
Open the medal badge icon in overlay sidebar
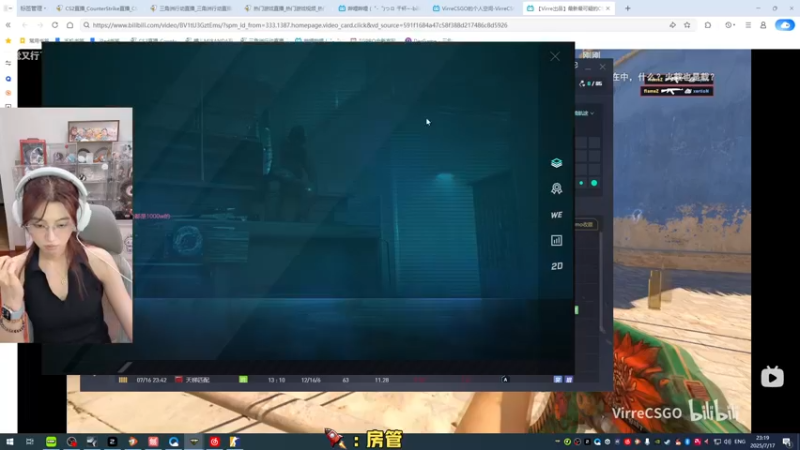tap(556, 189)
